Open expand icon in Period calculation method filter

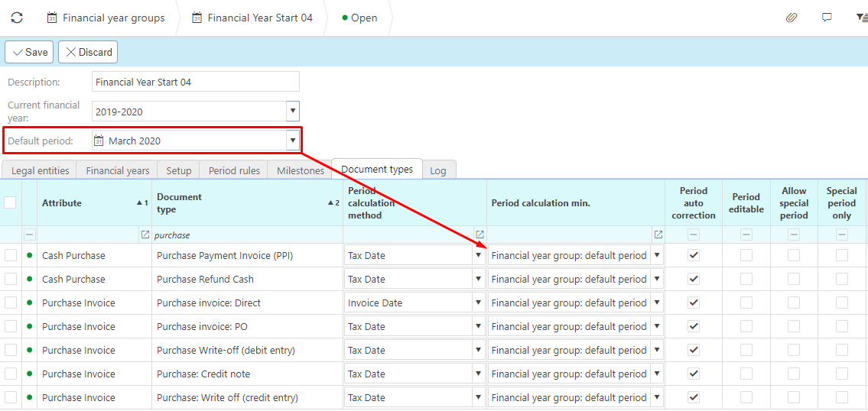click(x=480, y=235)
